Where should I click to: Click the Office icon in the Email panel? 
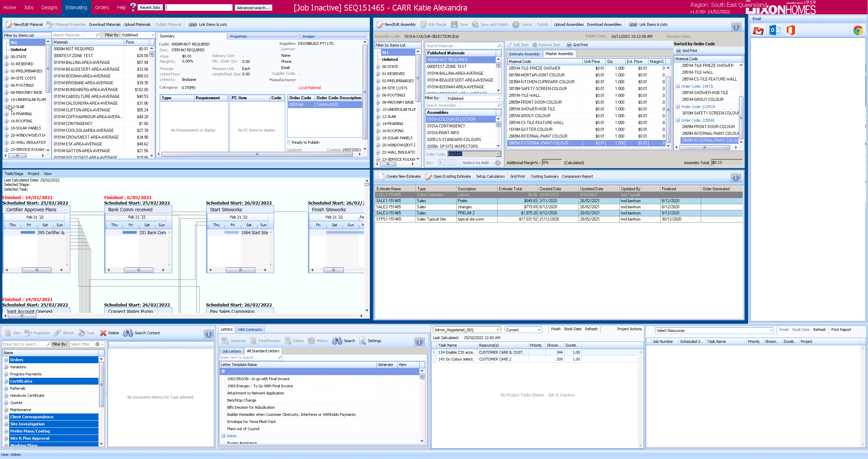(x=791, y=30)
